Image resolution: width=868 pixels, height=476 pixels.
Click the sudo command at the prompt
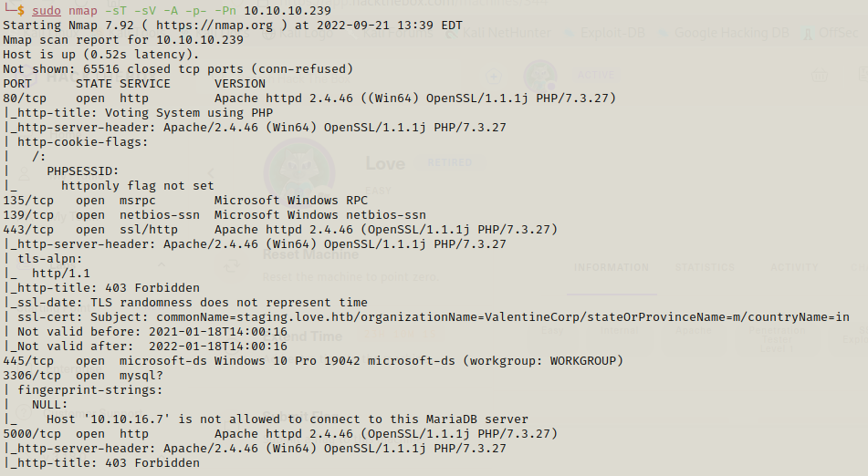47,11
